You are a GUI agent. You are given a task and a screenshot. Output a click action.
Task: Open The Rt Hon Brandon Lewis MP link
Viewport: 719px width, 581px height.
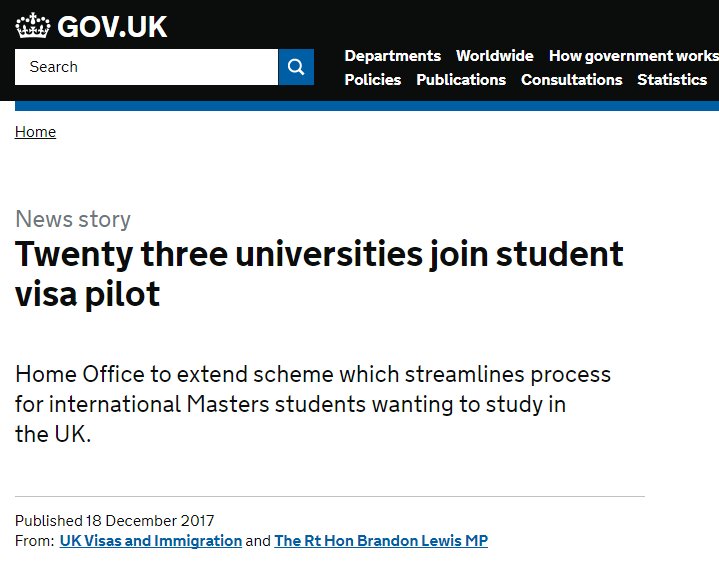click(381, 541)
